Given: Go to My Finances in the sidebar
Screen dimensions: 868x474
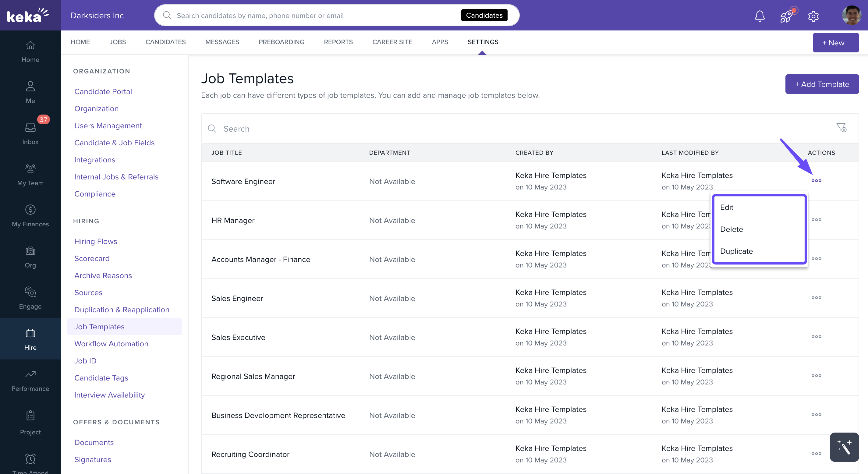Looking at the screenshot, I should [30, 216].
